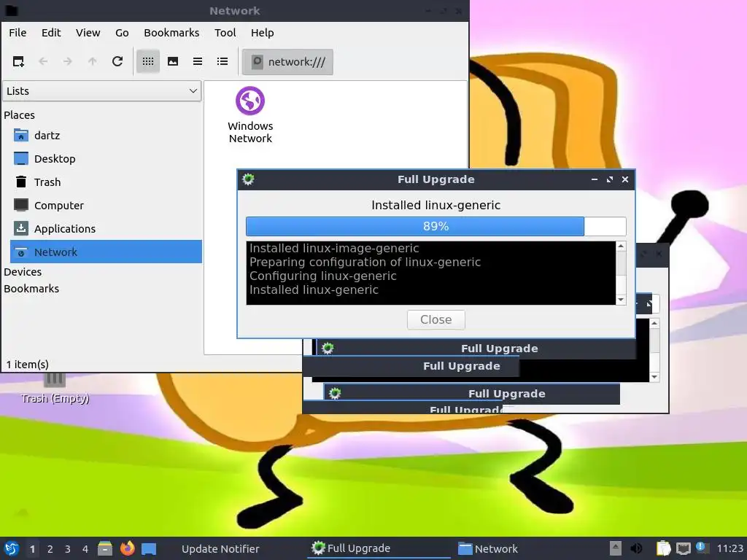This screenshot has height=560, width=747.
Task: Click 'Preparing configuration of linux-generic' log line
Action: pos(365,262)
